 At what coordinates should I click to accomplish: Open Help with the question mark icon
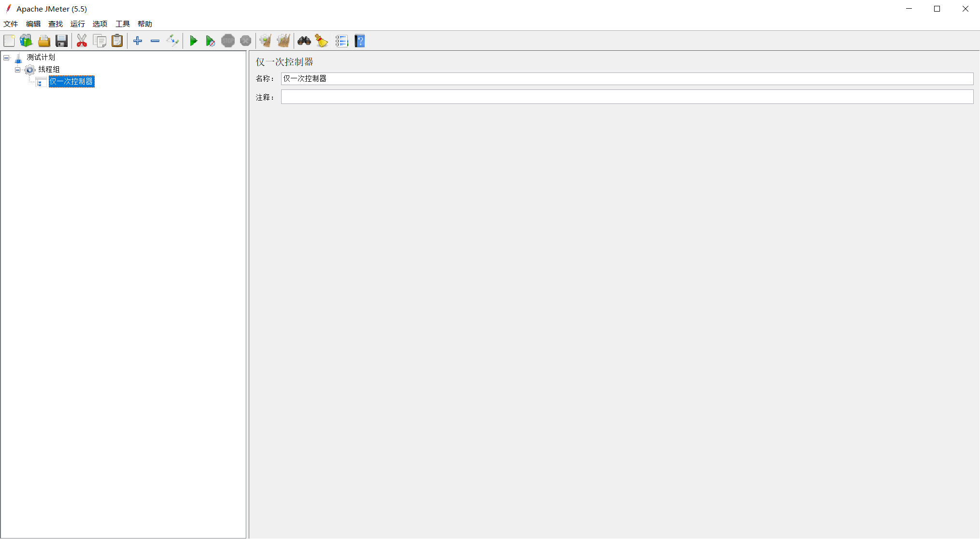pos(360,41)
